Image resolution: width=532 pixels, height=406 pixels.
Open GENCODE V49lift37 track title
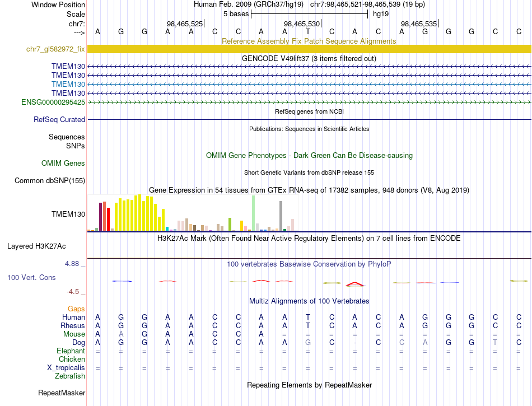(309, 58)
